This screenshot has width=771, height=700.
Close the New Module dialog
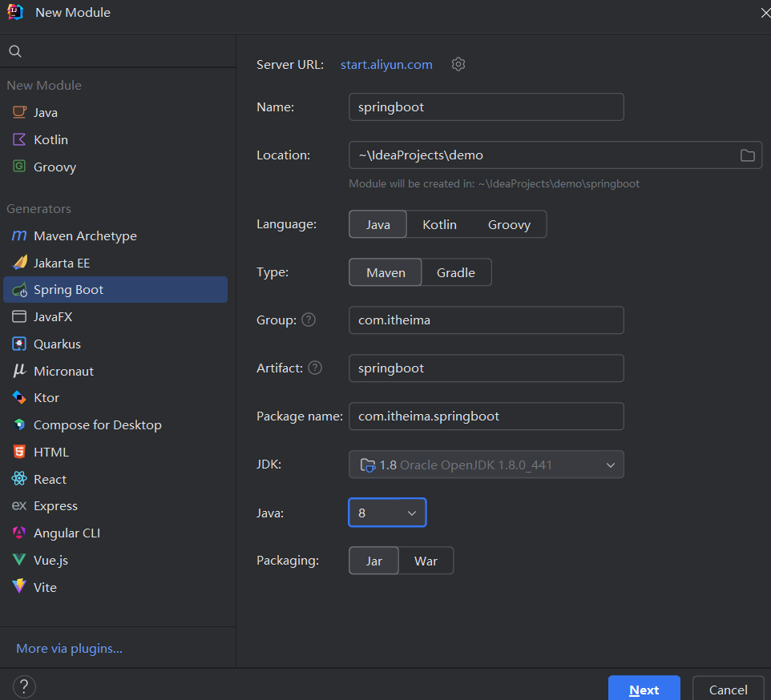coord(765,13)
